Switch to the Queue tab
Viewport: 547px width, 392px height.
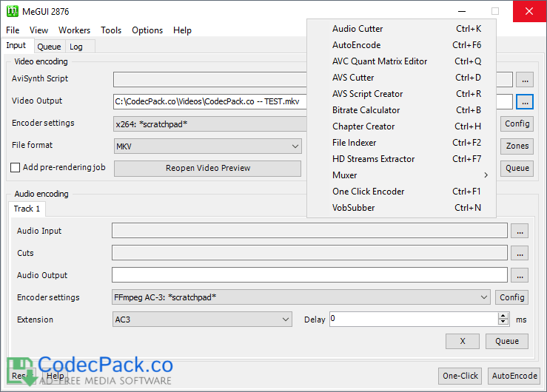point(49,47)
